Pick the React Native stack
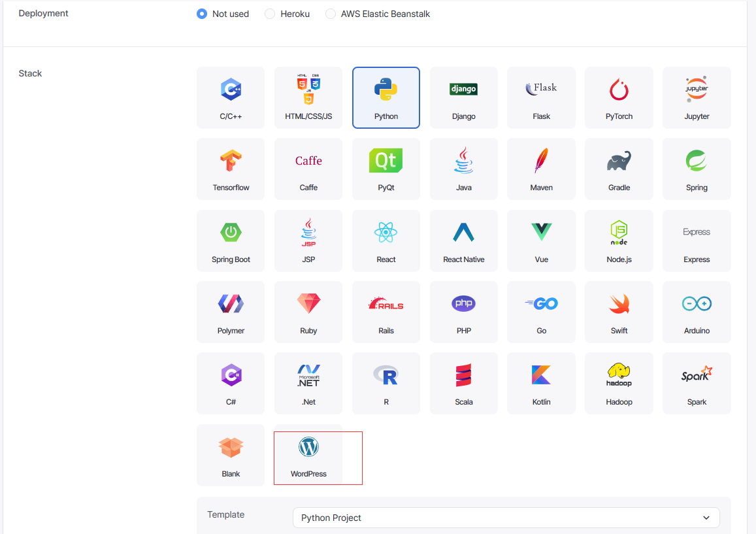This screenshot has height=534, width=756. [463, 241]
